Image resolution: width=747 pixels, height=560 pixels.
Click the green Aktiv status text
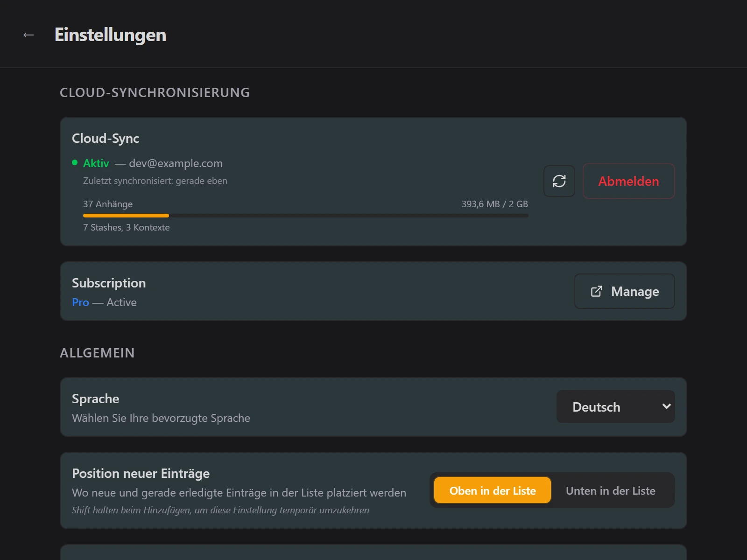tap(96, 163)
